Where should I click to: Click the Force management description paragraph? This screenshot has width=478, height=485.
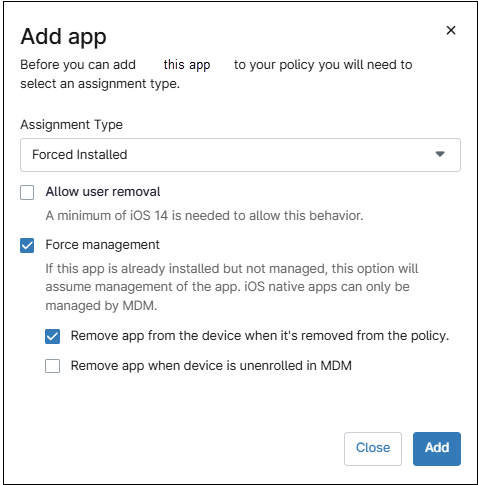[232, 287]
